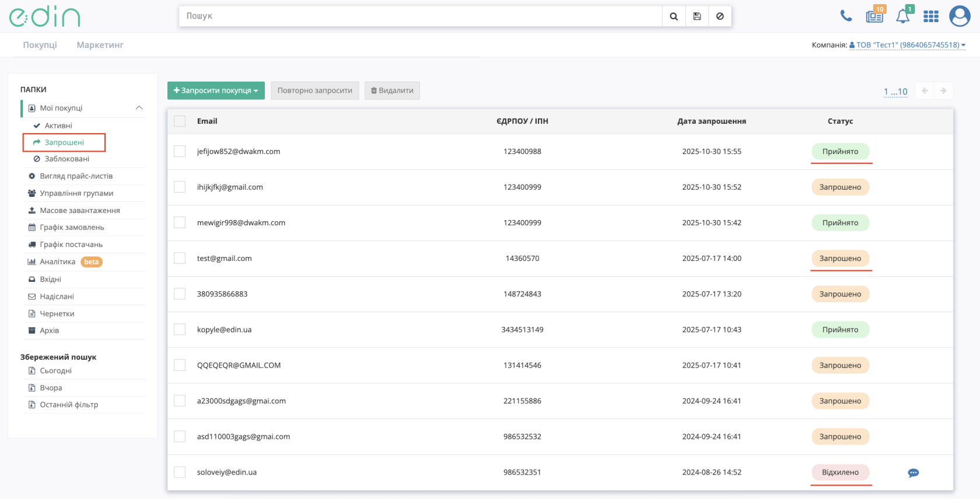Click the search magnifier icon

pos(674,16)
